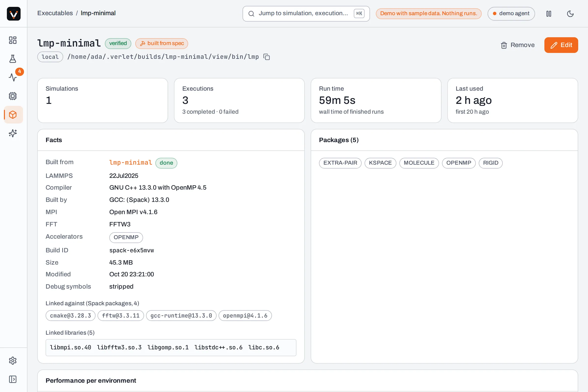Click the demo agent pill
Screen dimensions: 588x392
[x=511, y=13]
